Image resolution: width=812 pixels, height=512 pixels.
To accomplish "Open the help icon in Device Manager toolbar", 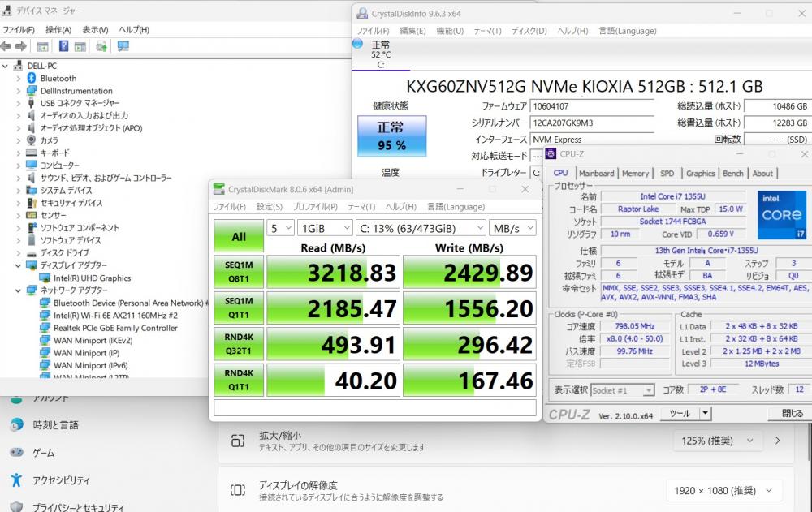I will [63, 46].
